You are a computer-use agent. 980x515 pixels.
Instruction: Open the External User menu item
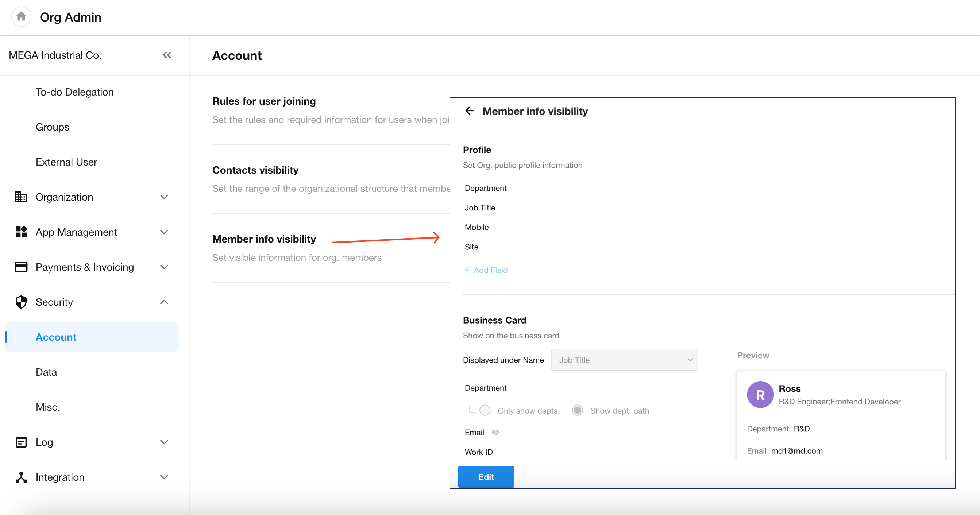coord(66,162)
